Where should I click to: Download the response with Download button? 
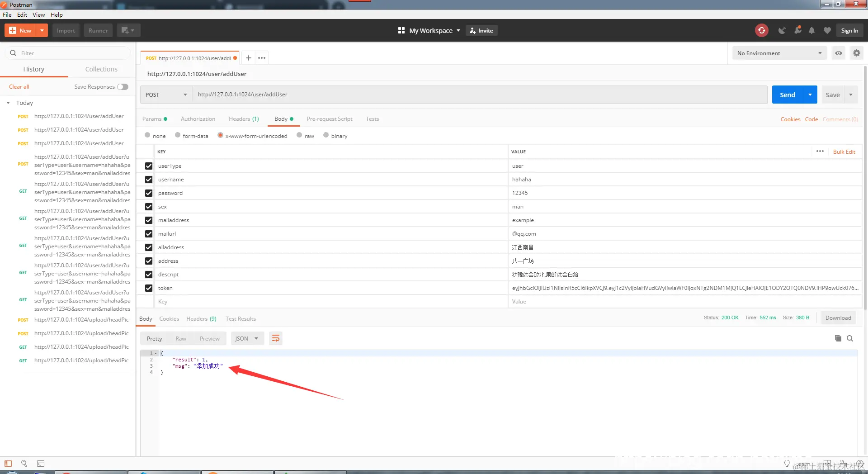pos(838,318)
